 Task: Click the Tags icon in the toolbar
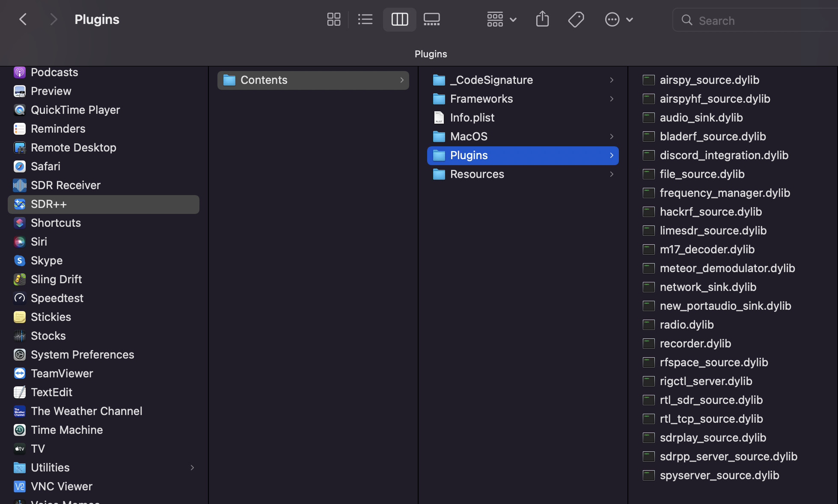(576, 19)
